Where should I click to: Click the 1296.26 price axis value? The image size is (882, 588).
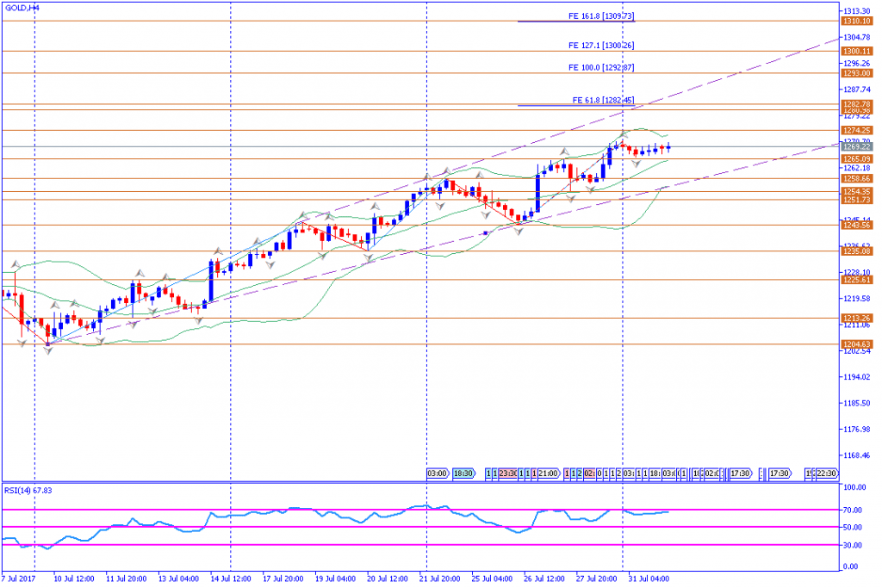coord(857,64)
